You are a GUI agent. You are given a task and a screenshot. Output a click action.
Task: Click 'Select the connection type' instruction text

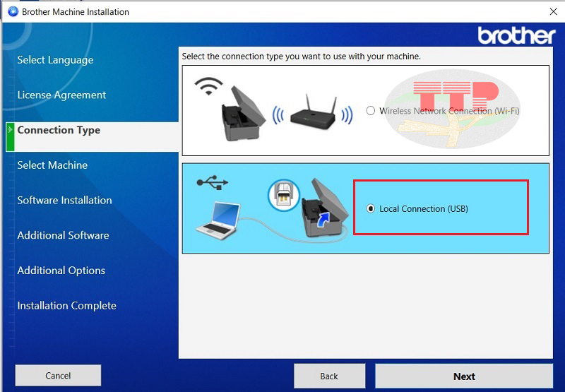[302, 57]
